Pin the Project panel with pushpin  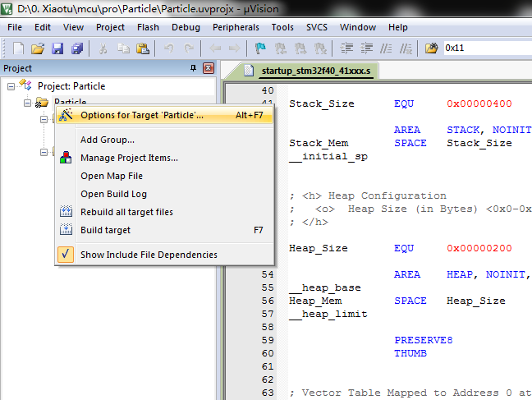[193, 68]
